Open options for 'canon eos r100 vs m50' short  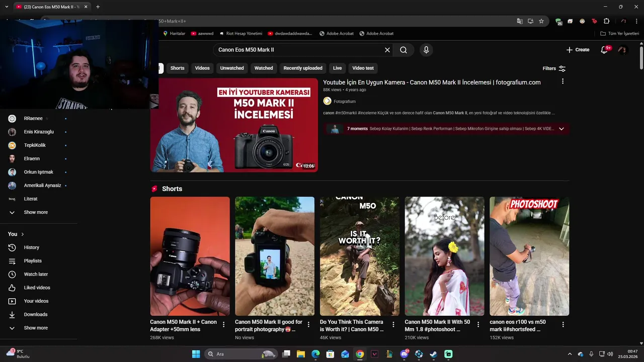pos(563,325)
